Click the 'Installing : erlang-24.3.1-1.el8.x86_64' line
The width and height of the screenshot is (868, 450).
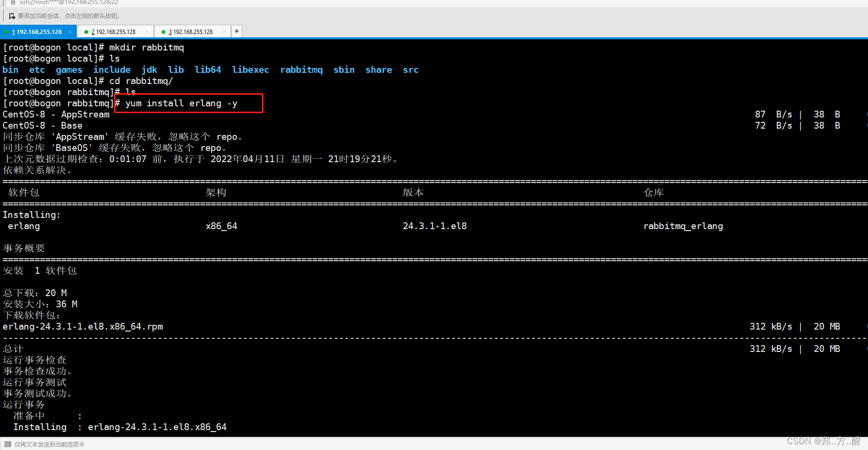click(x=120, y=427)
